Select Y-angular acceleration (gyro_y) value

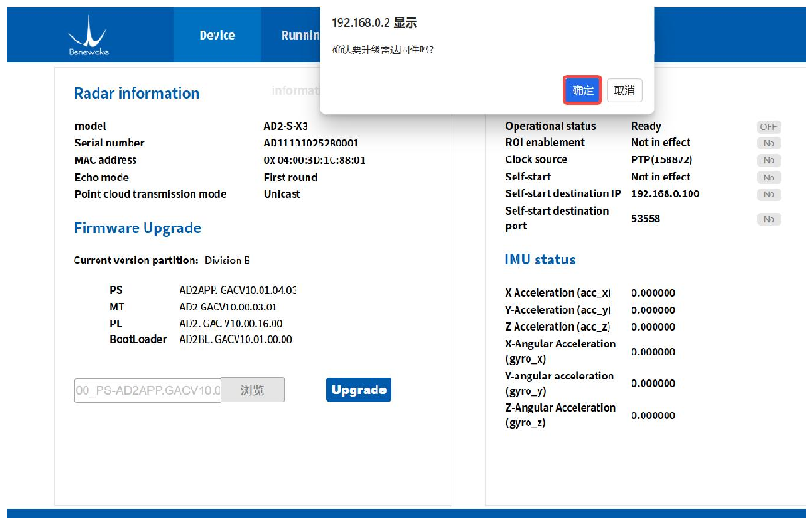pyautogui.click(x=653, y=383)
